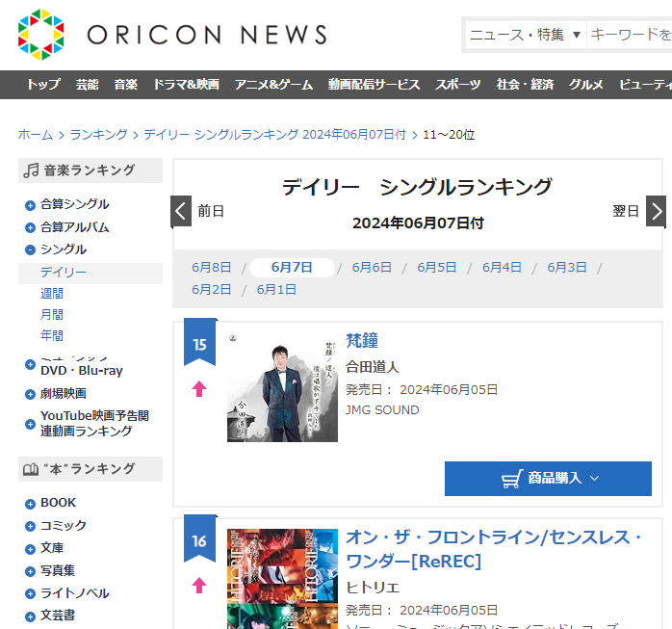This screenshot has height=629, width=672.
Task: Open the トップ navigation menu
Action: (x=43, y=85)
